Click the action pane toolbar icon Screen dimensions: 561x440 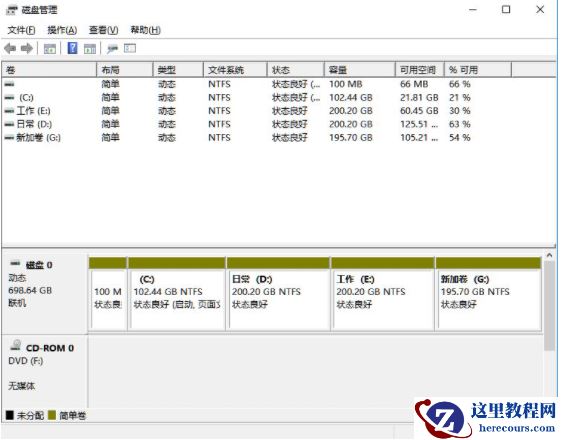pos(90,49)
